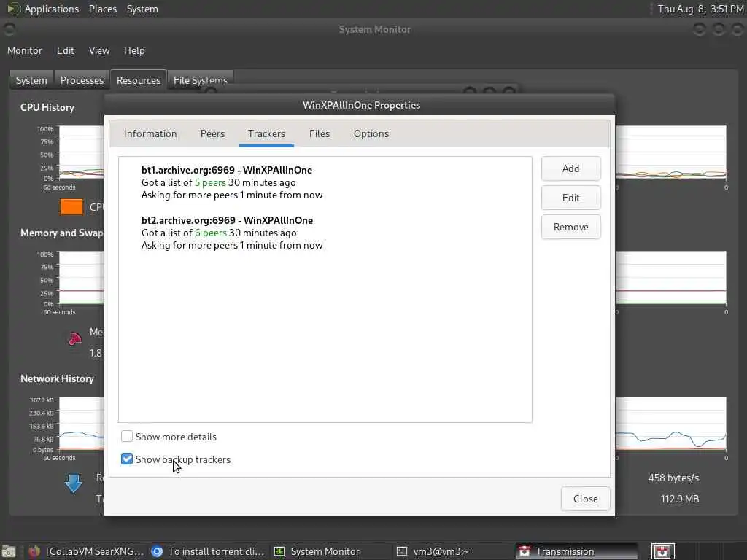Click the Edit tracker button
747x560 pixels.
[570, 198]
